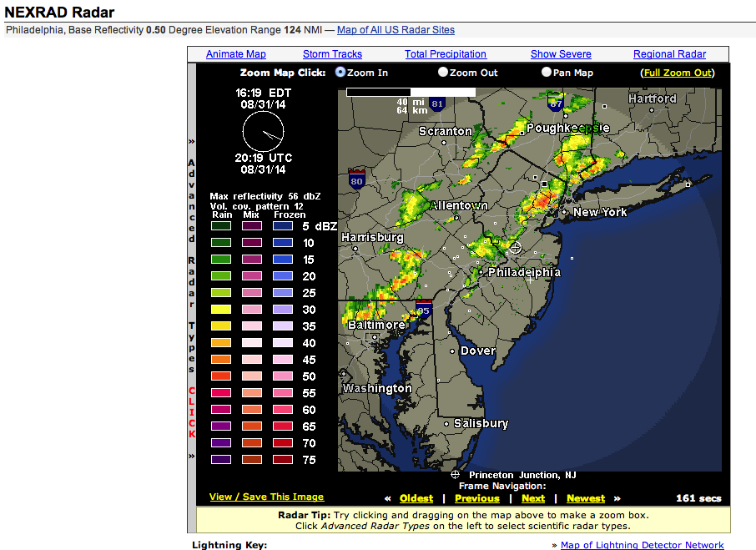This screenshot has width=756, height=550.
Task: Select the Zoom Out radio button
Action: point(442,72)
